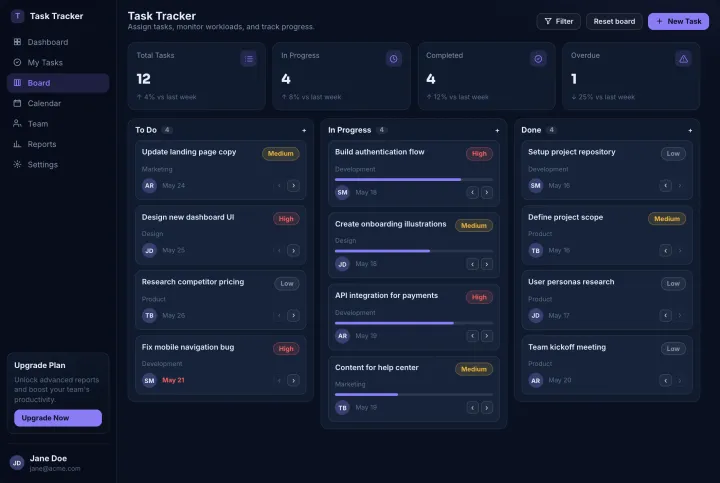Open Settings from the sidebar
The width and height of the screenshot is (720, 483).
click(58, 164)
